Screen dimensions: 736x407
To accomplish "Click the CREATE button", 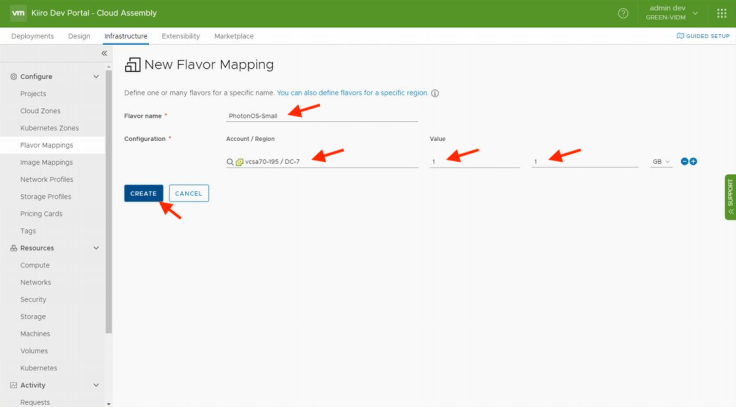I will (x=144, y=193).
